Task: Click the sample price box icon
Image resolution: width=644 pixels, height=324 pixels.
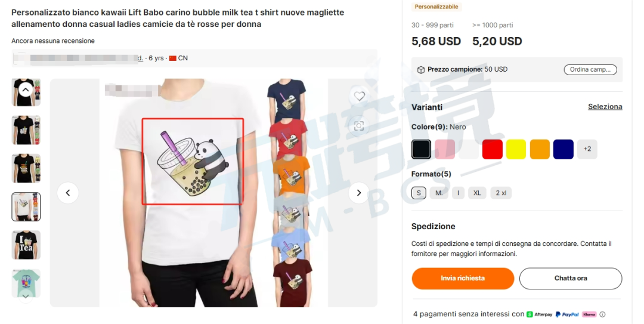Action: (421, 70)
